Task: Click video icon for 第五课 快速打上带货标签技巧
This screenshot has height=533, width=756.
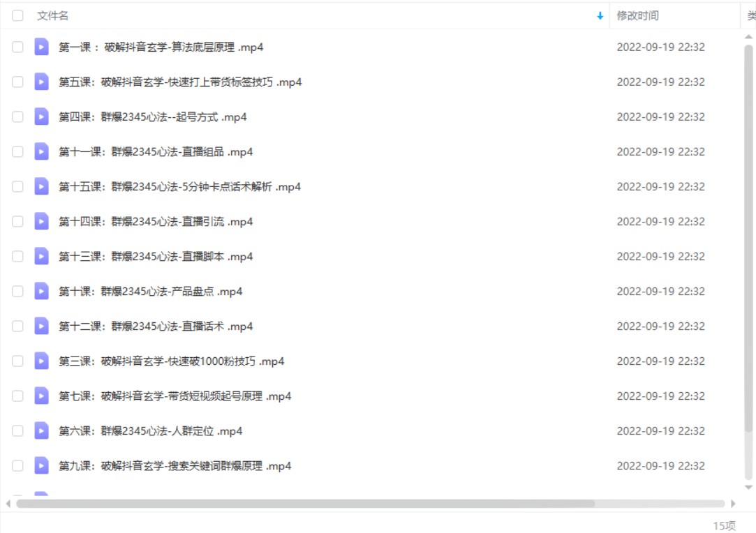Action: pos(41,82)
